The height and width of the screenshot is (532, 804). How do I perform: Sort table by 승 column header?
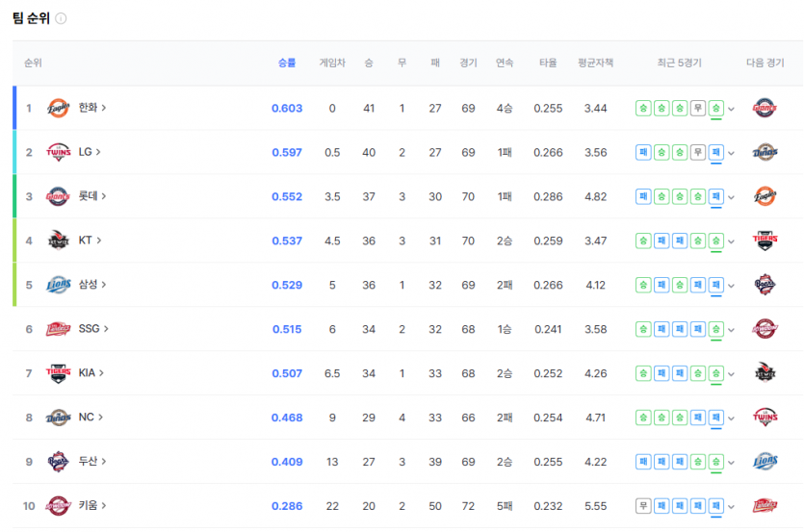click(x=369, y=63)
